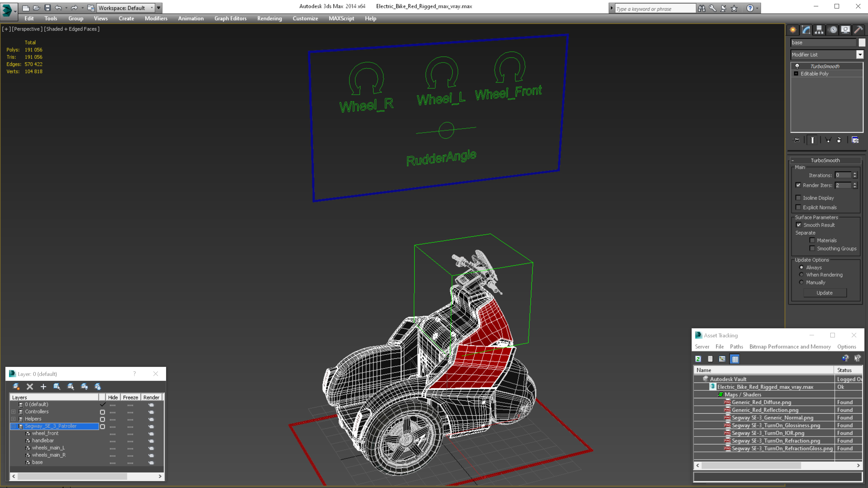Click the Undo arrow icon
Viewport: 868px width, 488px height.
(x=58, y=8)
